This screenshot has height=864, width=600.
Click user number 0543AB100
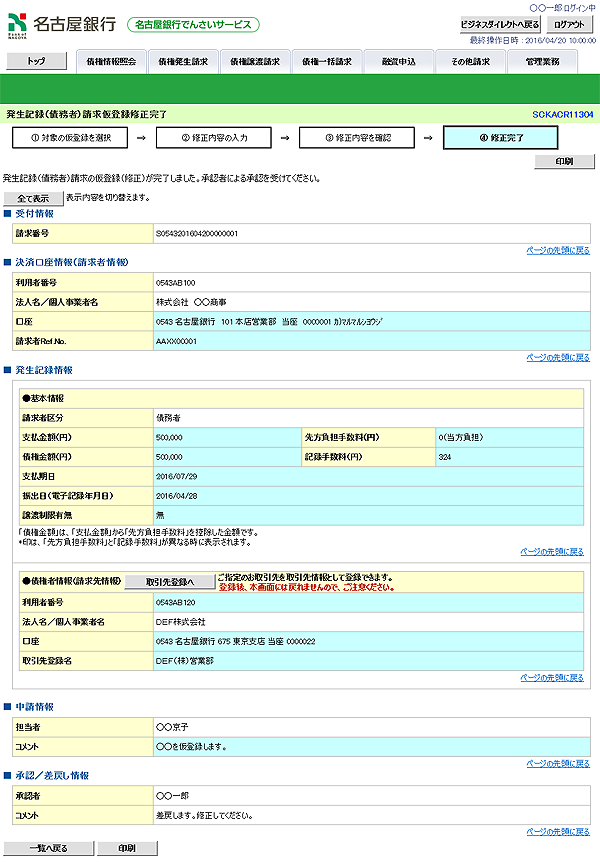pos(175,283)
